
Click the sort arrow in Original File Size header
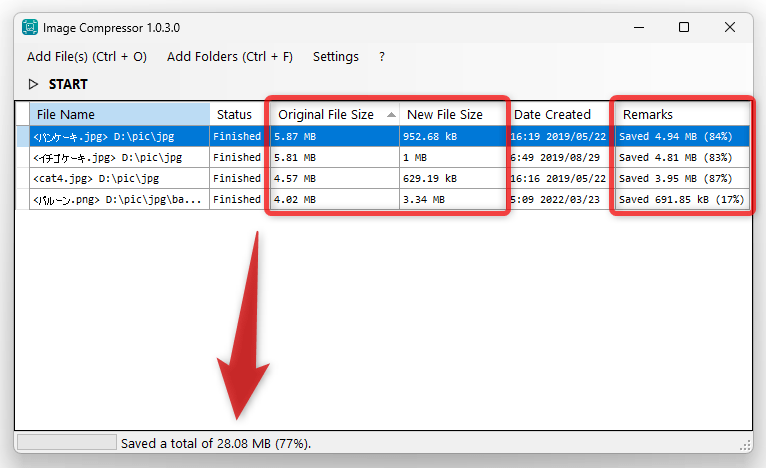391,115
